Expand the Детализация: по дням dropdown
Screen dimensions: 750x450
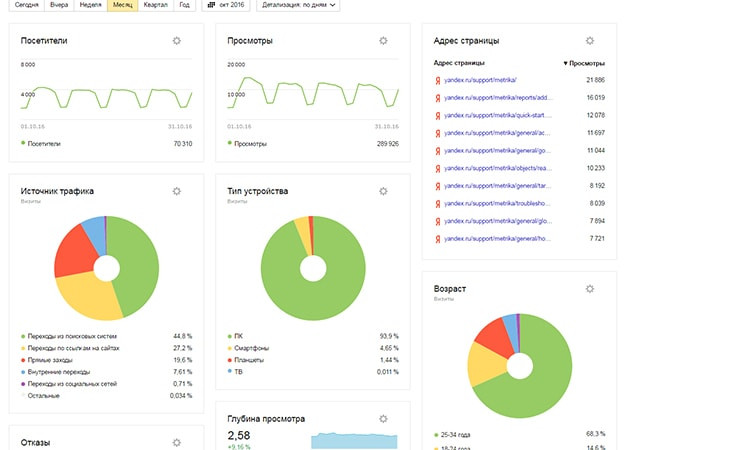298,5
